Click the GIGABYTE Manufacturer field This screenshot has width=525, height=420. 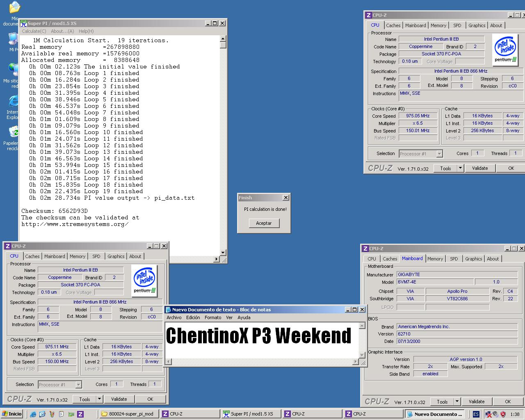tap(457, 274)
